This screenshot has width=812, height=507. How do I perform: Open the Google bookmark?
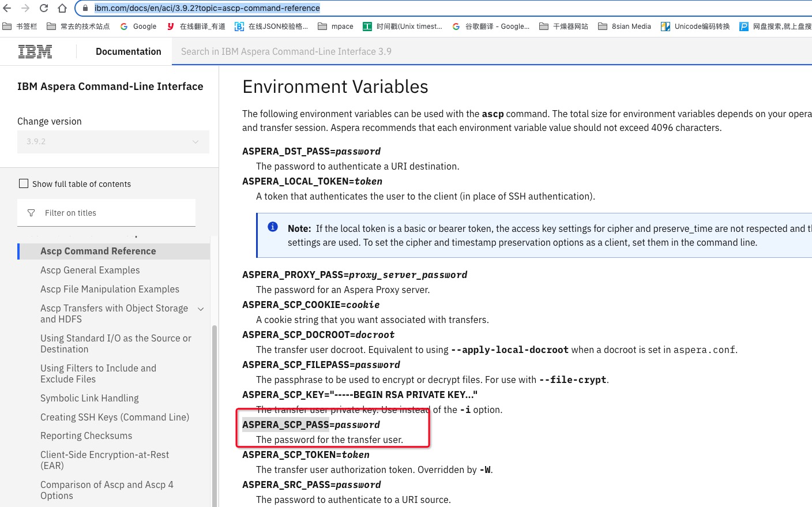138,26
